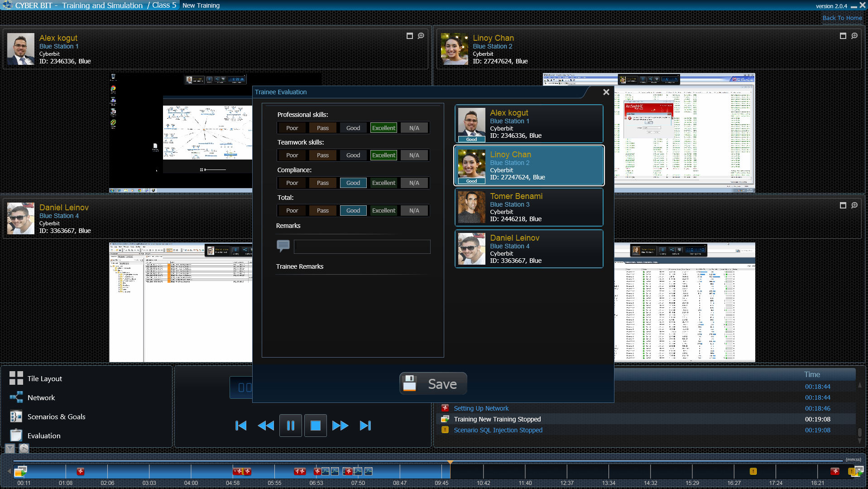The height and width of the screenshot is (489, 868).
Task: Zoom into Linoy Chan's station screen
Action: pos(854,36)
